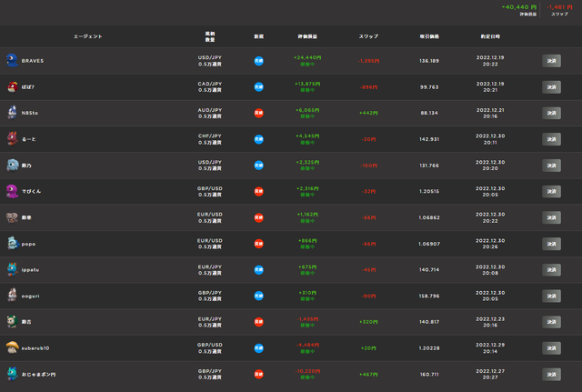Screen dimensions: 582x392
Task: Settle the BRAVES position with 決済 button
Action: click(x=551, y=61)
